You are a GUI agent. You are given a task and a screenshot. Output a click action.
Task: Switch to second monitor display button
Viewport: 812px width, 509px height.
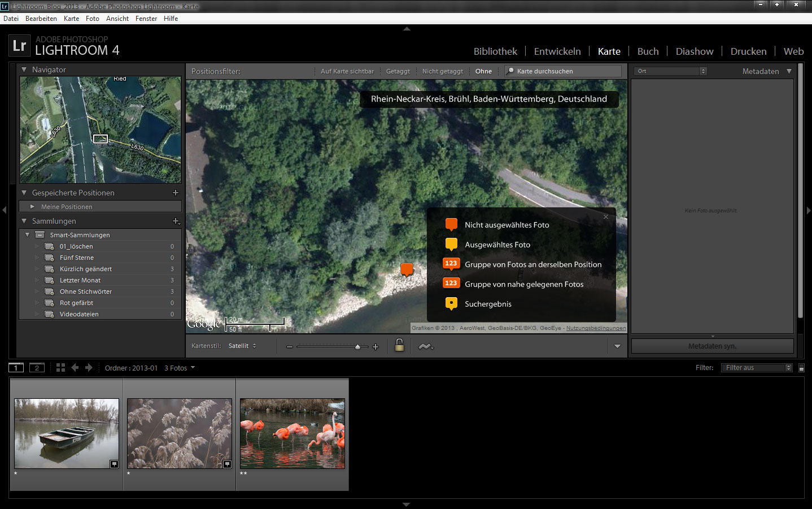click(37, 368)
